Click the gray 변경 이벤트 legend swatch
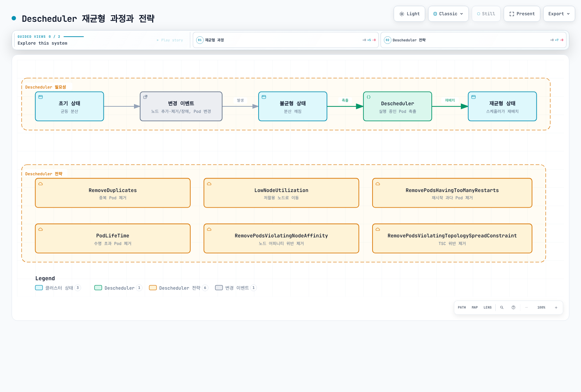 pos(219,288)
